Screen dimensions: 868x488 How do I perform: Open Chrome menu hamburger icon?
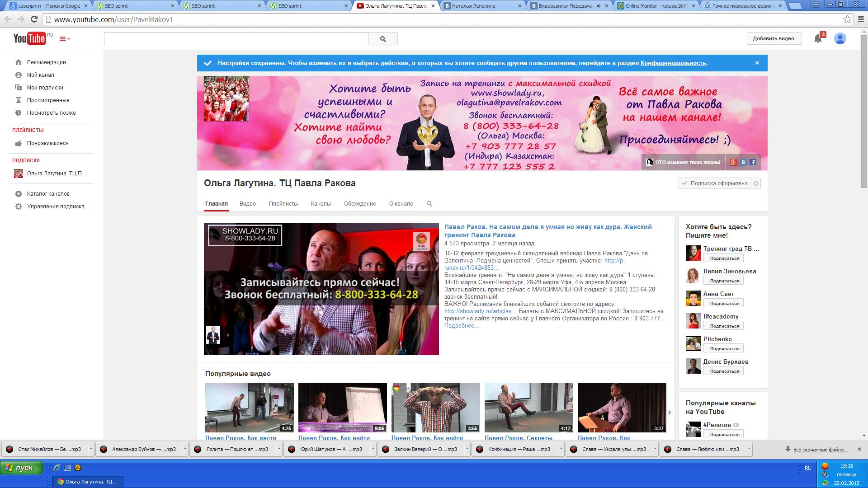860,19
